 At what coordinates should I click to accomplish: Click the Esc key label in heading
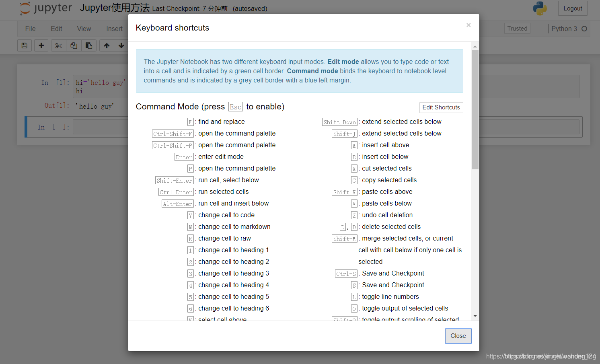click(x=236, y=107)
